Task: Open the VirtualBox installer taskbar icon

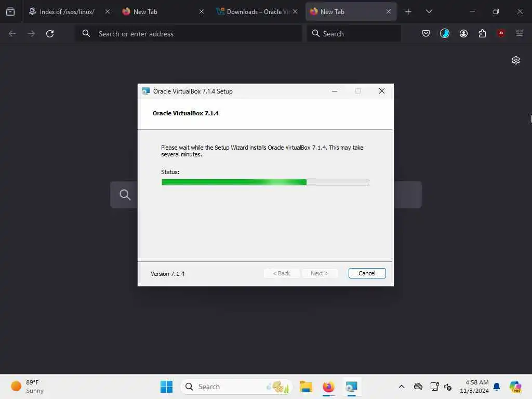Action: point(352,387)
